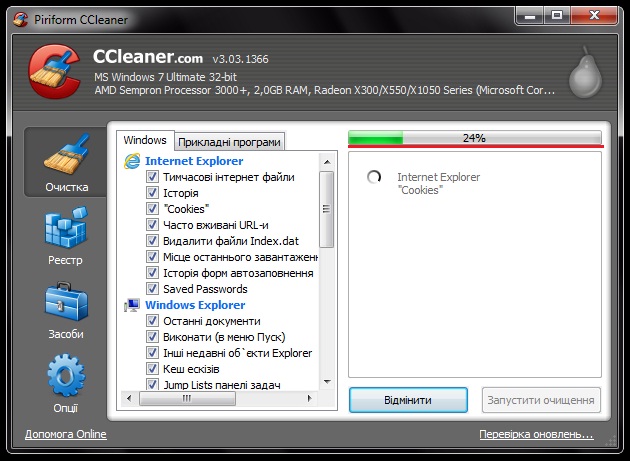630x461 pixels.
Task: Uncheck Часто вживані URL-и
Action: tap(152, 224)
